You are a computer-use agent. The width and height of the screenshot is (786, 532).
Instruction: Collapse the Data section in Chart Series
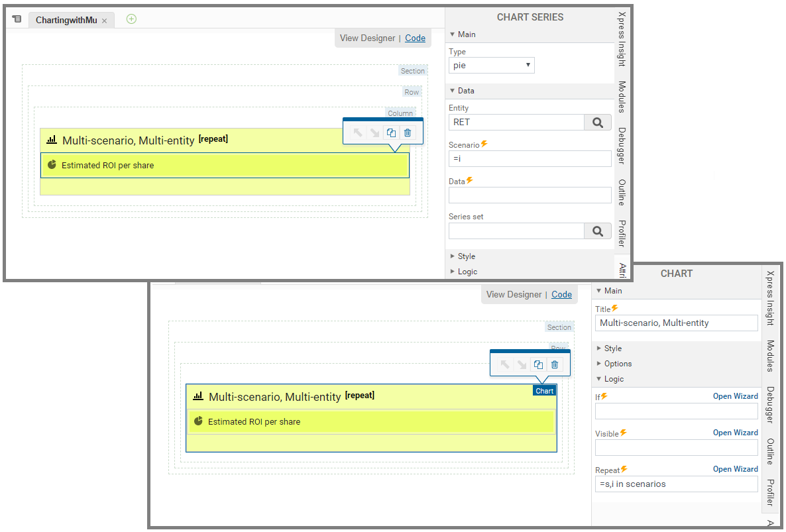pyautogui.click(x=465, y=91)
